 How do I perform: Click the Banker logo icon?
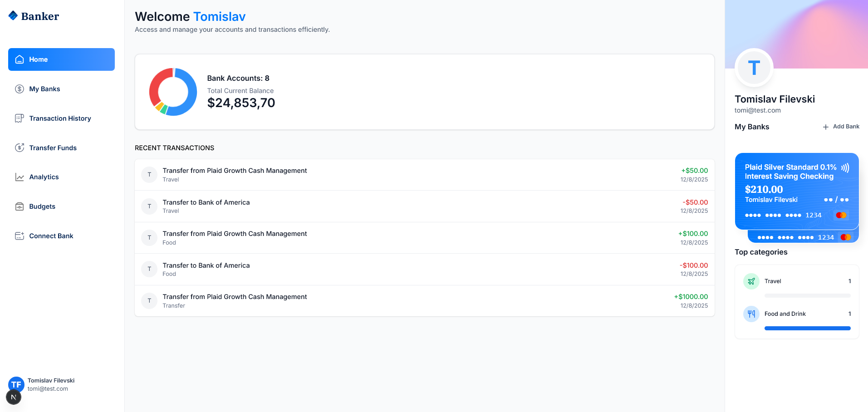click(13, 16)
